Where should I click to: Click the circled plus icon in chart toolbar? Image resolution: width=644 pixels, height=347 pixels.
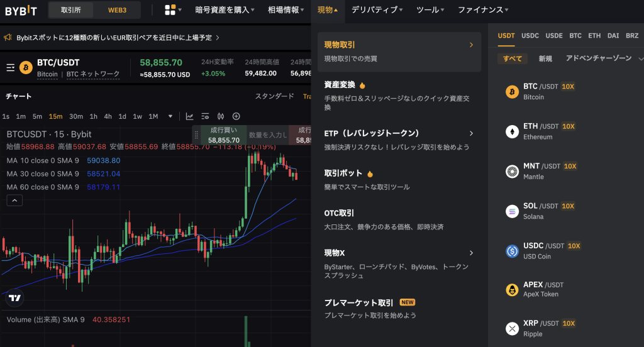click(x=236, y=116)
